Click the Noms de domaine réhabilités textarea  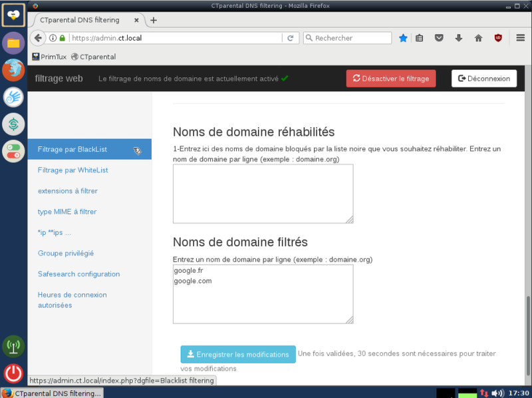tap(263, 194)
